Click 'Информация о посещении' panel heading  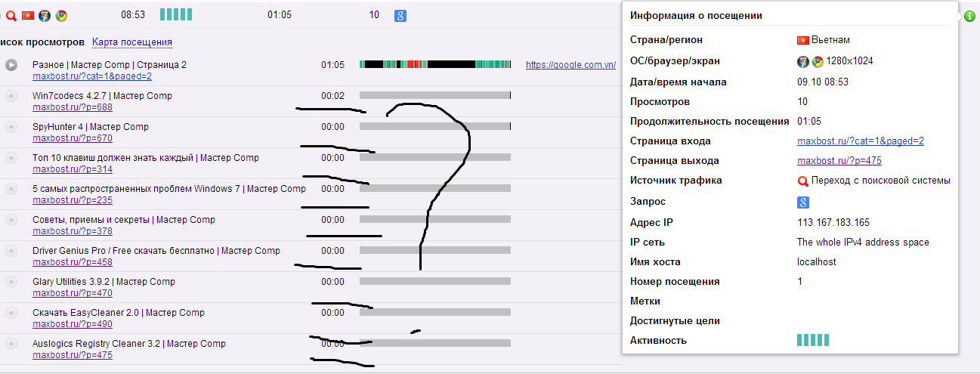pyautogui.click(x=696, y=15)
